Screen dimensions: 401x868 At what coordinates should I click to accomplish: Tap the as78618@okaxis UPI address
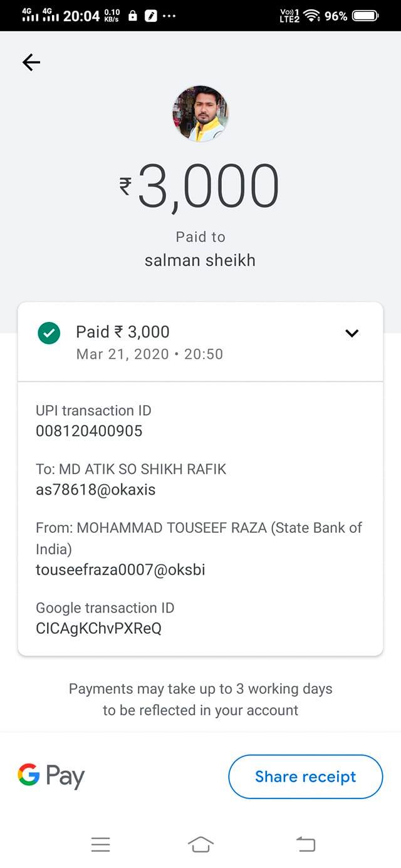[95, 490]
